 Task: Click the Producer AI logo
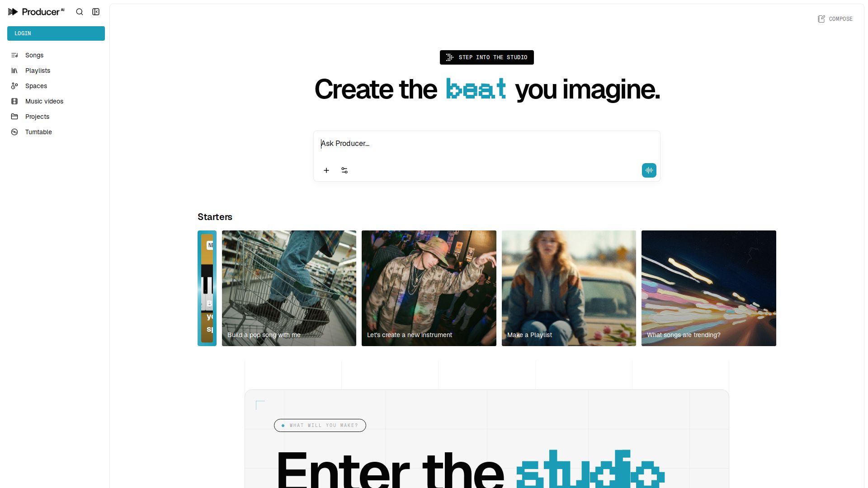(36, 12)
